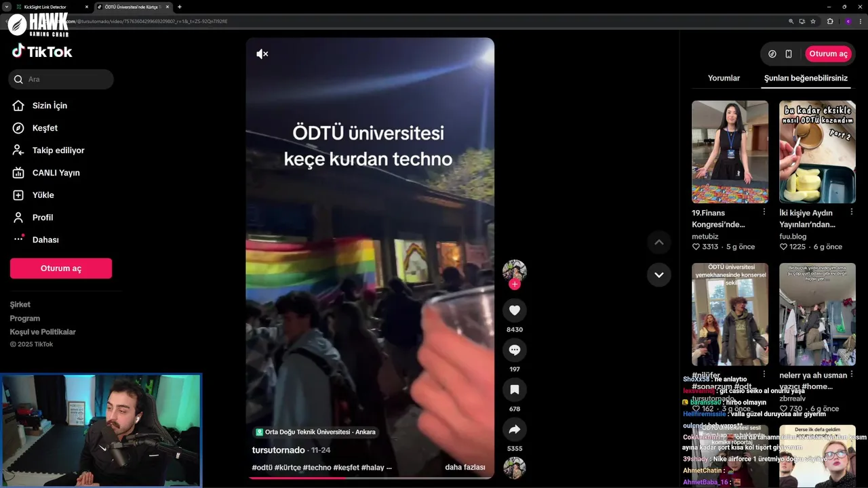Click the search field labeled Ara
Viewport: 868px width, 488px height.
pyautogui.click(x=61, y=79)
